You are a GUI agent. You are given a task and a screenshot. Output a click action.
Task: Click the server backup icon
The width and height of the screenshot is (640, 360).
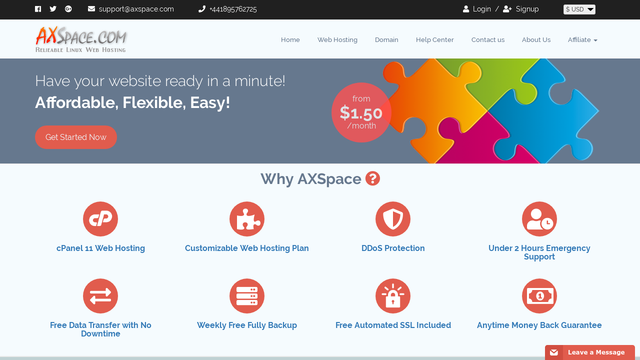[x=247, y=296]
